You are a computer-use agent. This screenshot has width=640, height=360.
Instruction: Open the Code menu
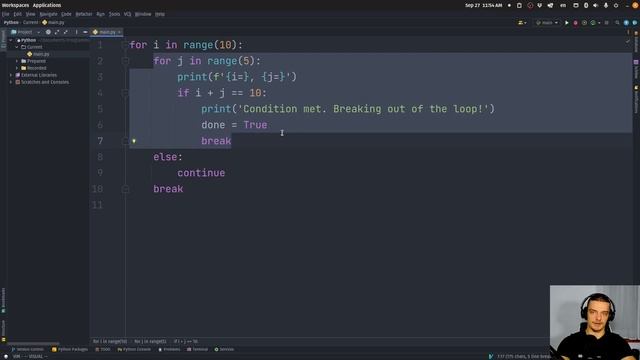[x=66, y=14]
